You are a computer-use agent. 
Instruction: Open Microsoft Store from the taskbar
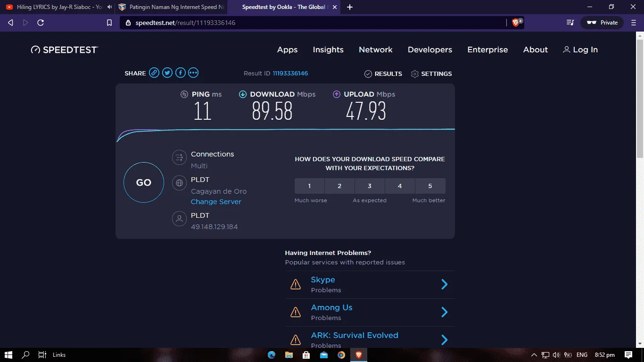tap(306, 355)
